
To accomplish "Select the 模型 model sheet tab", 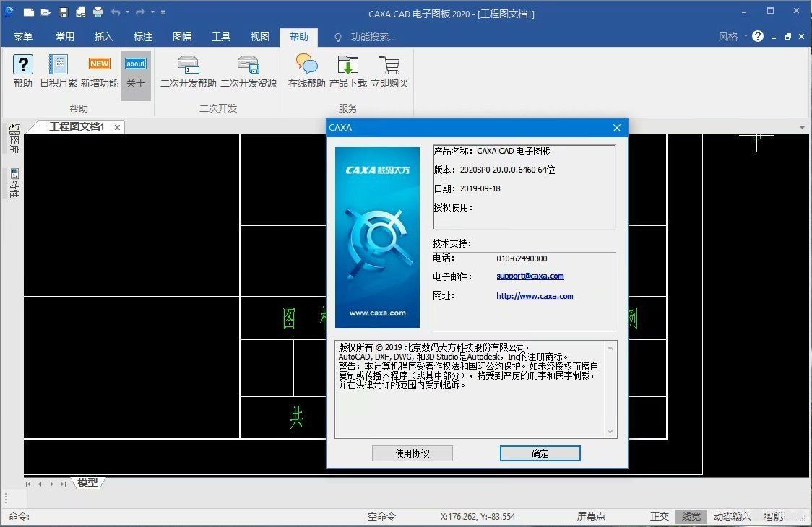I will 87,482.
